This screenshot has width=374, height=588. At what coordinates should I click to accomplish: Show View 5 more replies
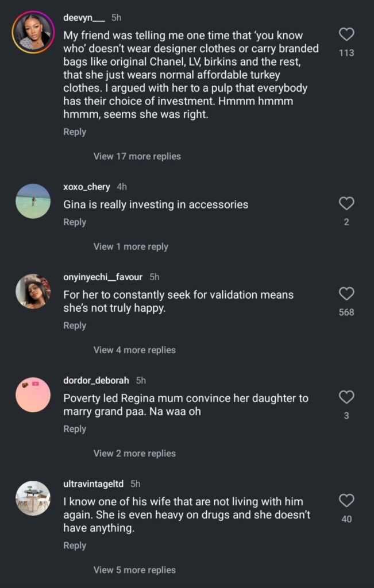click(x=134, y=570)
